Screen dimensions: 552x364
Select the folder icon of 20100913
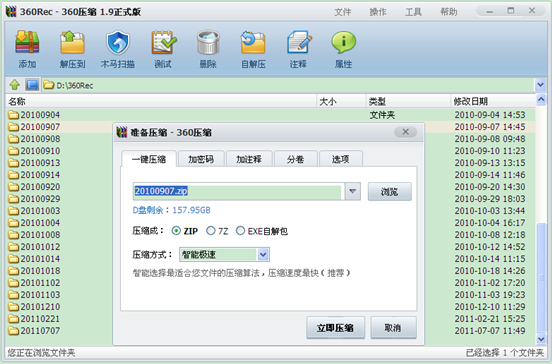pos(13,163)
